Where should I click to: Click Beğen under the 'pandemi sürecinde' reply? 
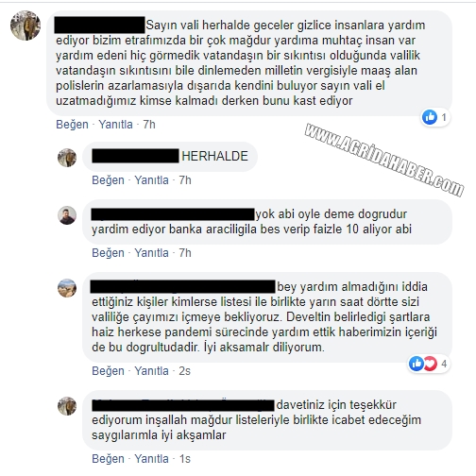pyautogui.click(x=108, y=371)
